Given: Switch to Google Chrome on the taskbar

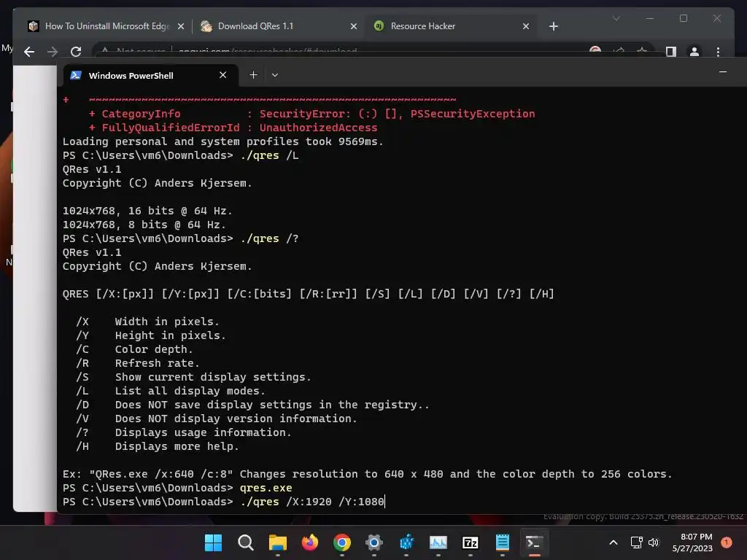Looking at the screenshot, I should [x=342, y=542].
